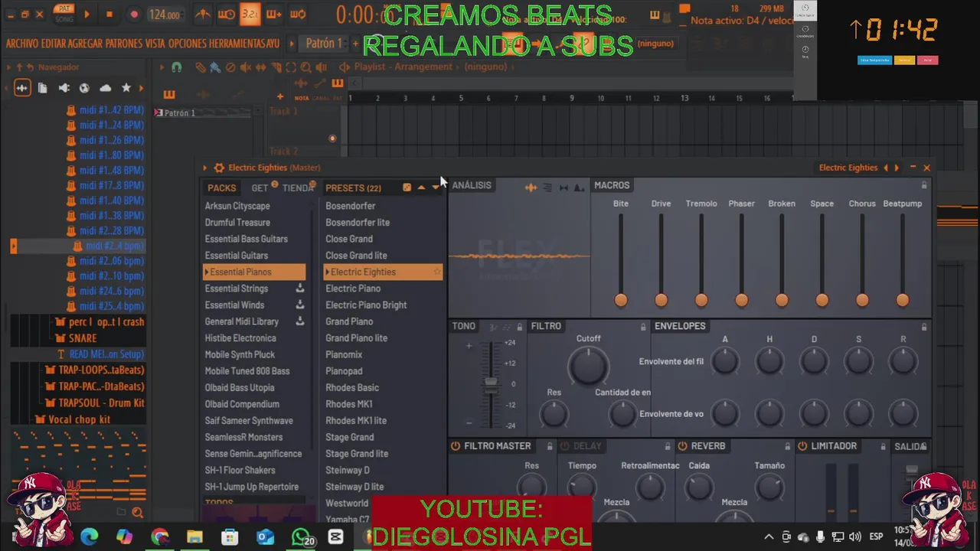The image size is (980, 551).
Task: Toggle lock on REVERB section
Action: pos(787,446)
